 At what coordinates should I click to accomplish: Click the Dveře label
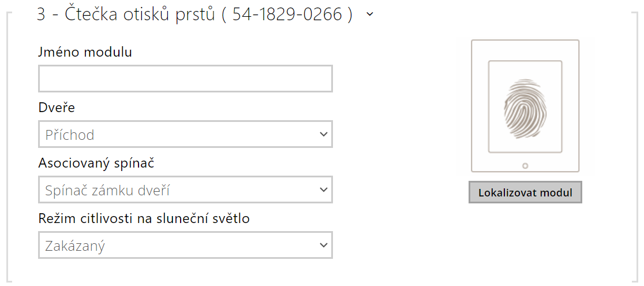[57, 107]
